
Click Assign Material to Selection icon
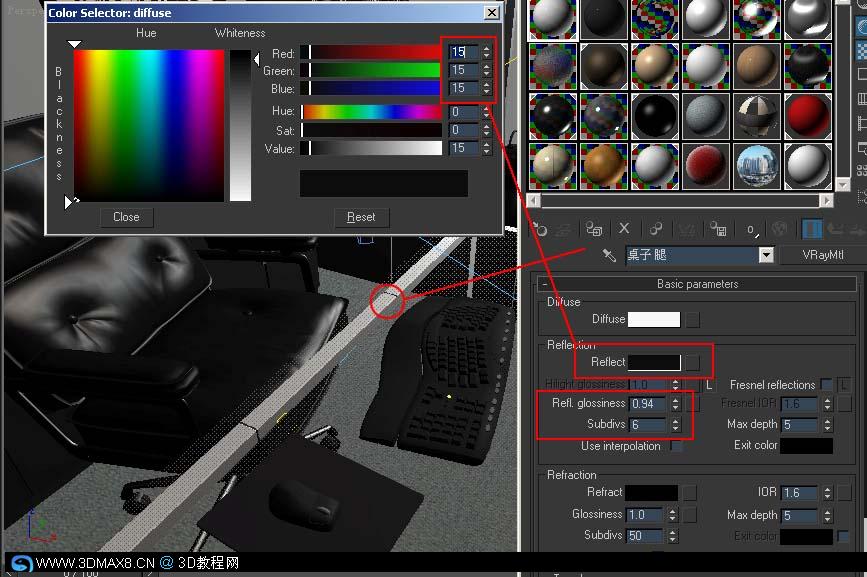[x=594, y=229]
